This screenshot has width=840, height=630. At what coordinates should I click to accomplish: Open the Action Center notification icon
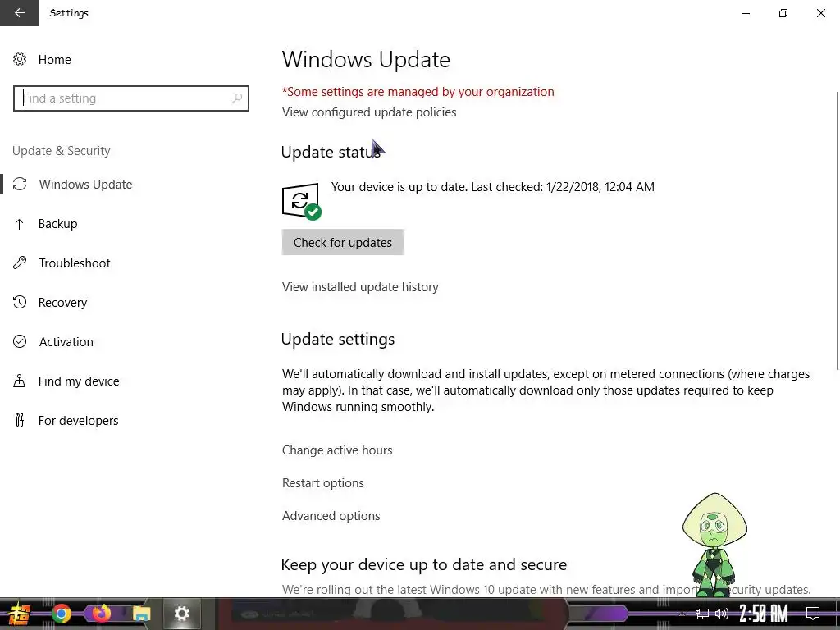click(x=813, y=614)
